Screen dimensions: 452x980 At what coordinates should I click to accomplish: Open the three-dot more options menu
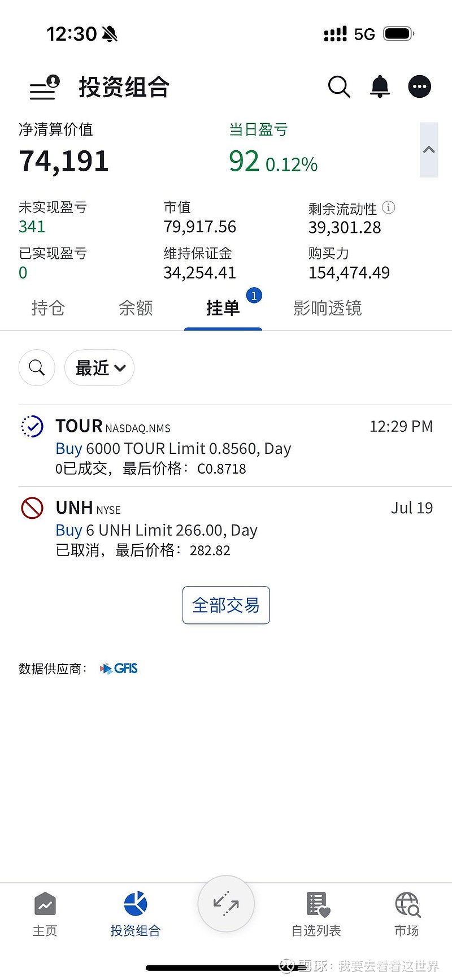(x=420, y=86)
